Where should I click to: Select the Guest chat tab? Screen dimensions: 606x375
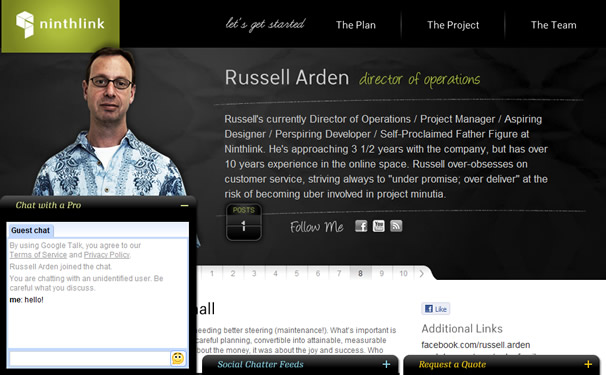pyautogui.click(x=31, y=230)
